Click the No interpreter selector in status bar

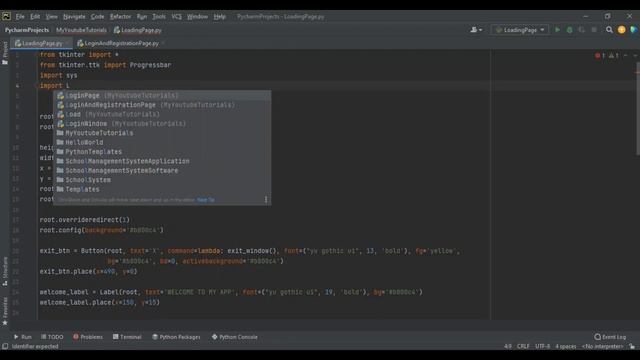[x=603, y=346]
